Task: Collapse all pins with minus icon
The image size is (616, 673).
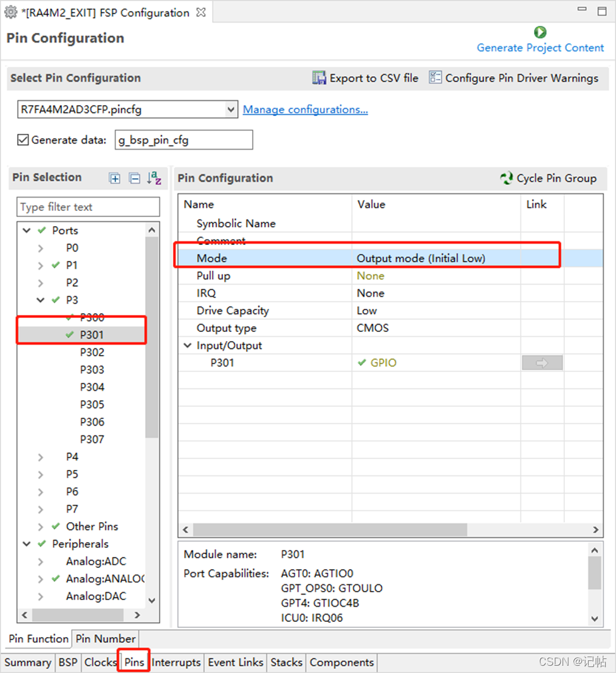Action: (x=135, y=178)
